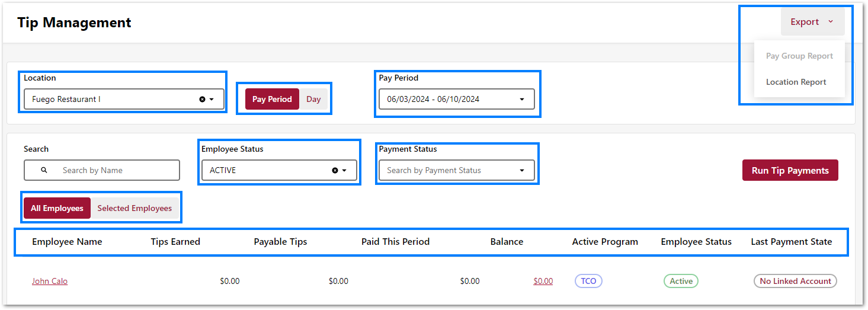
Task: Click the search magnifier icon
Action: pyautogui.click(x=44, y=171)
